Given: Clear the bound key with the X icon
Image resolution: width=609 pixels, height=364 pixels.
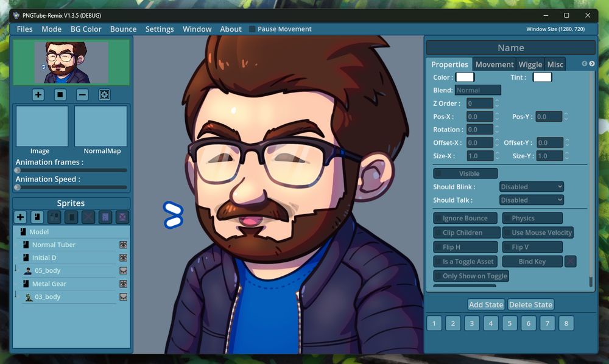Looking at the screenshot, I should [x=570, y=262].
